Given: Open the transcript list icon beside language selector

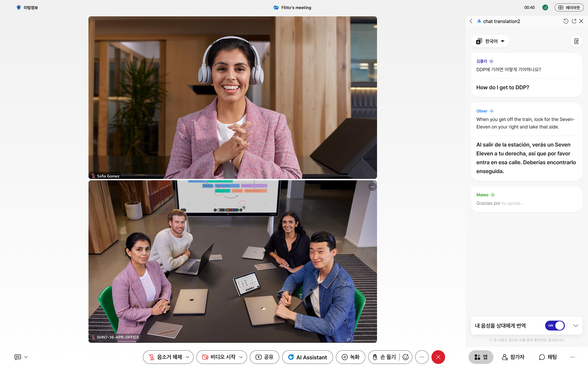Looking at the screenshot, I should coord(576,41).
